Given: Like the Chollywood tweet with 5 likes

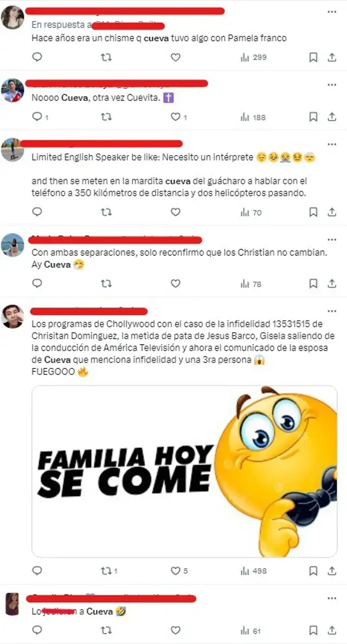Looking at the screenshot, I should pyautogui.click(x=179, y=570).
